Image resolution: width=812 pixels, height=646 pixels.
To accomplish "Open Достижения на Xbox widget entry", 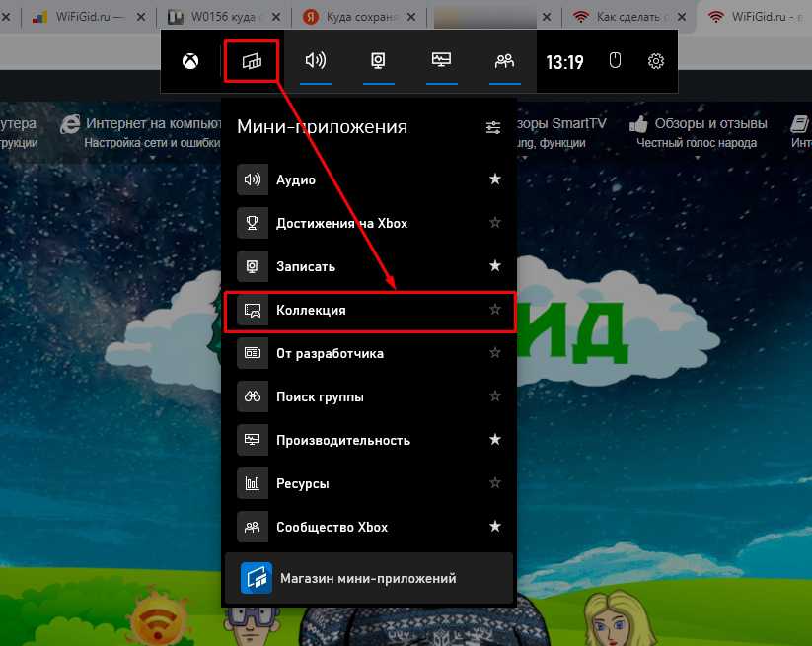I will click(x=369, y=223).
